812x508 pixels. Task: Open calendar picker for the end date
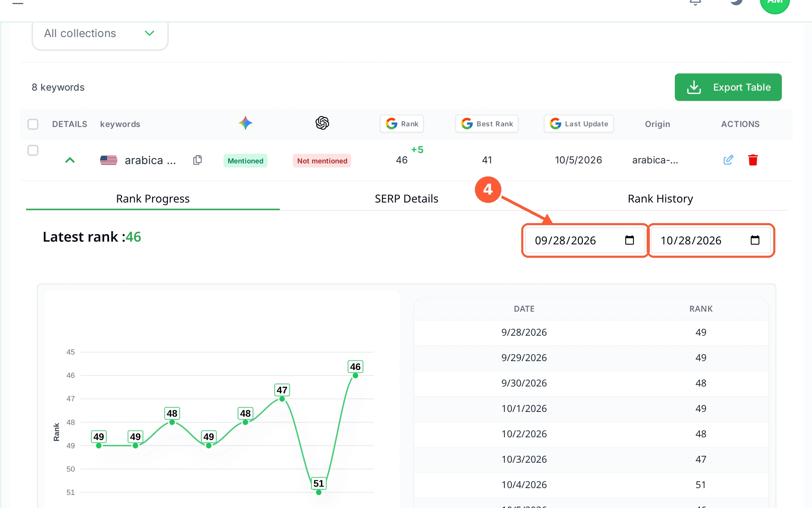(755, 240)
